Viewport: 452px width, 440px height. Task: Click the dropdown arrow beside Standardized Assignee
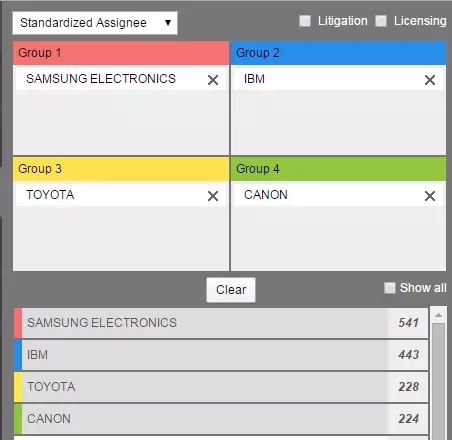coord(168,23)
